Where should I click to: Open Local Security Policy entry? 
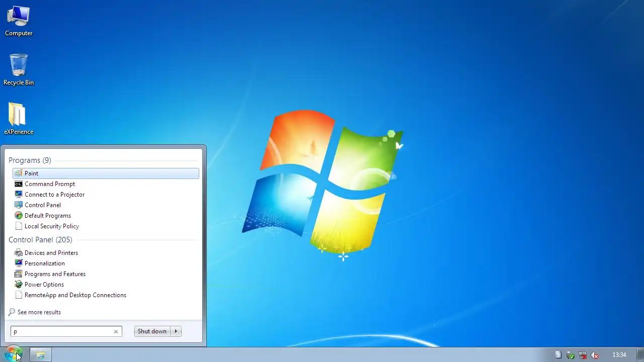point(106,226)
